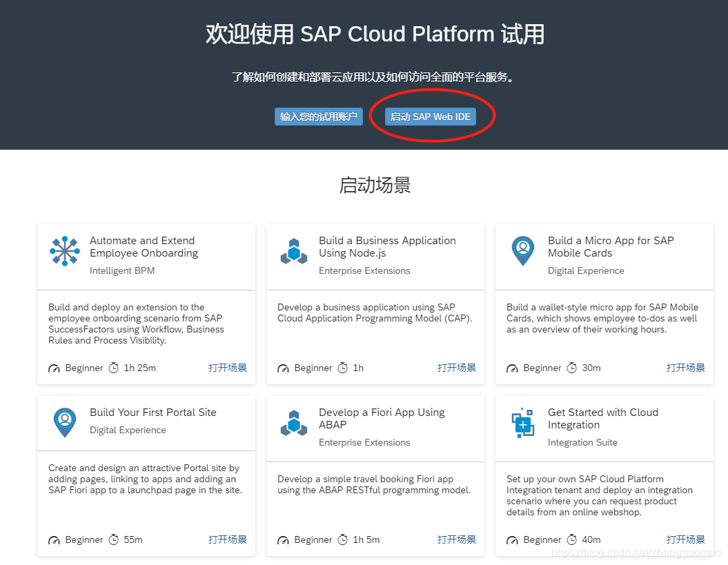Select the title Build Your First Portal Site
The width and height of the screenshot is (728, 565).
click(x=153, y=413)
